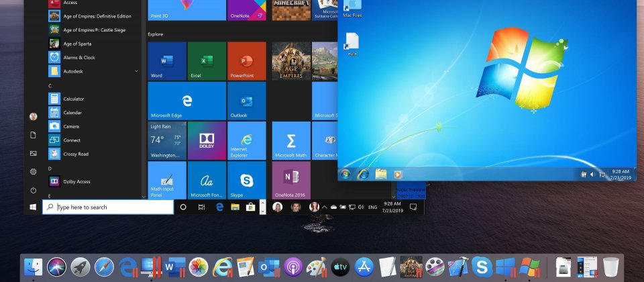
Task: Open Xcode hammer icon in dock
Action: pos(458,267)
